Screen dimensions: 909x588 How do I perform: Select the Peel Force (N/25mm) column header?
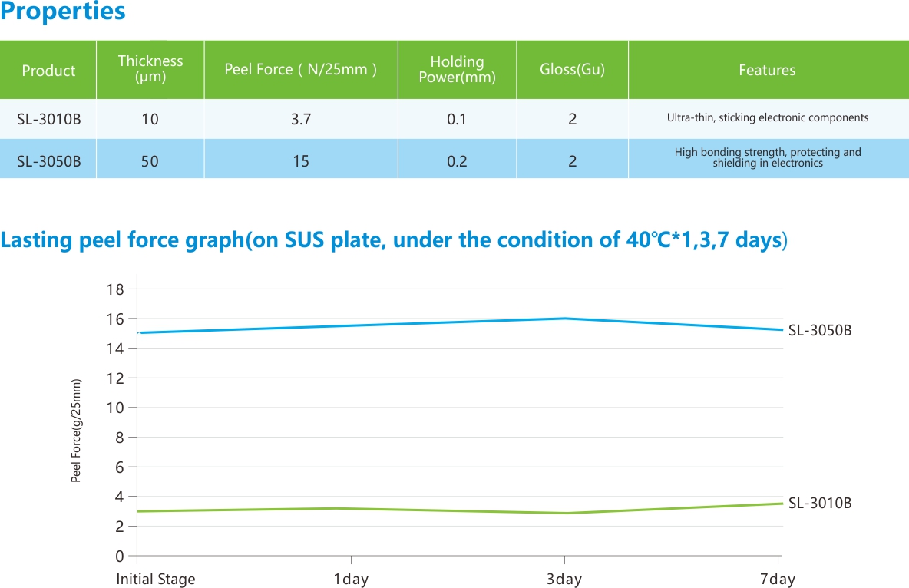tap(301, 70)
